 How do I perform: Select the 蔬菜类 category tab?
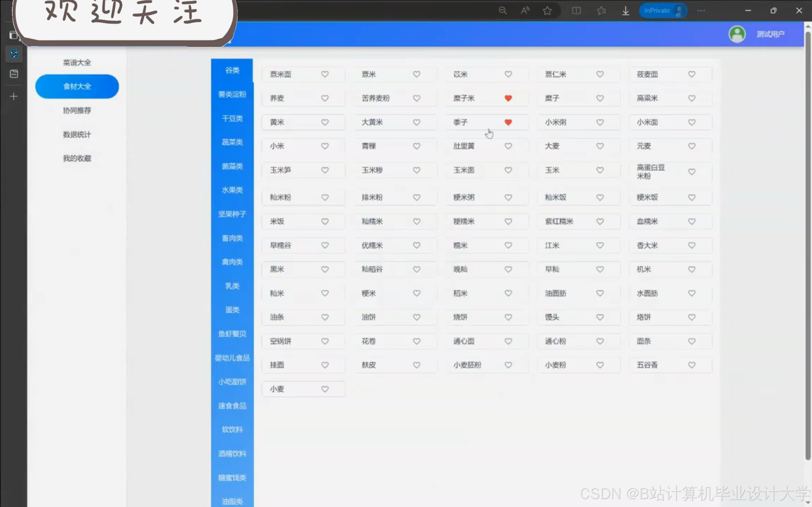click(232, 142)
